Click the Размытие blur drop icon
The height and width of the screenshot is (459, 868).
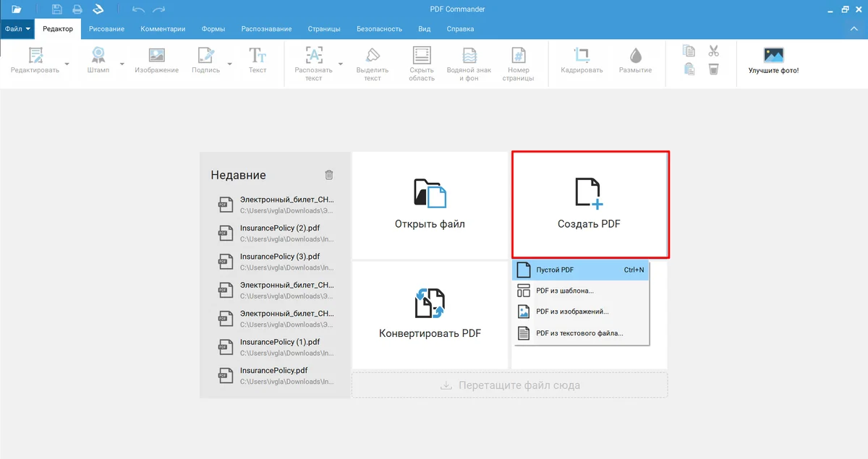635,56
